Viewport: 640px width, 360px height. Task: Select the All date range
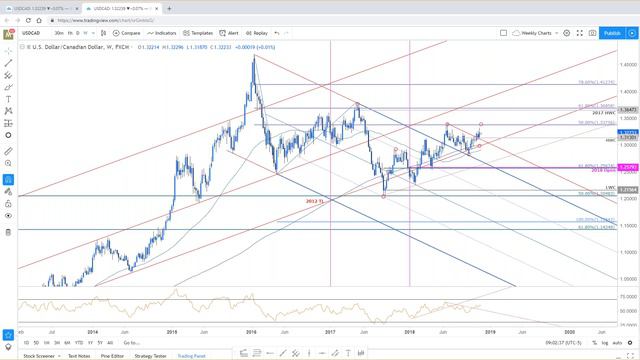(110, 343)
